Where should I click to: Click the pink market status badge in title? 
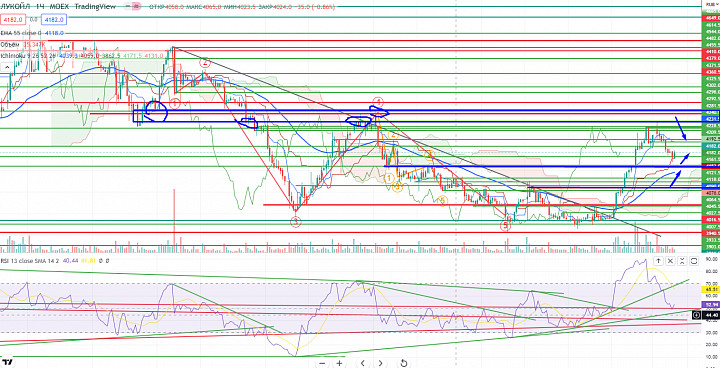pyautogui.click(x=137, y=7)
